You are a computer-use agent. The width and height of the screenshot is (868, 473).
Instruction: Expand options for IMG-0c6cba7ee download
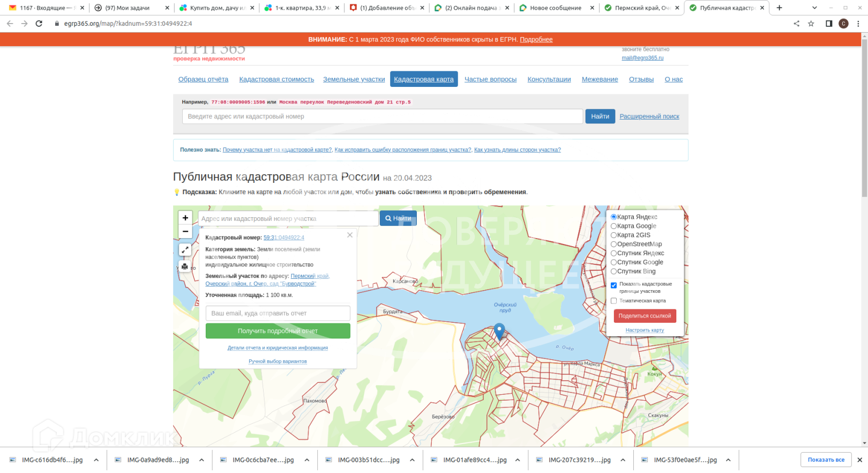click(x=307, y=460)
